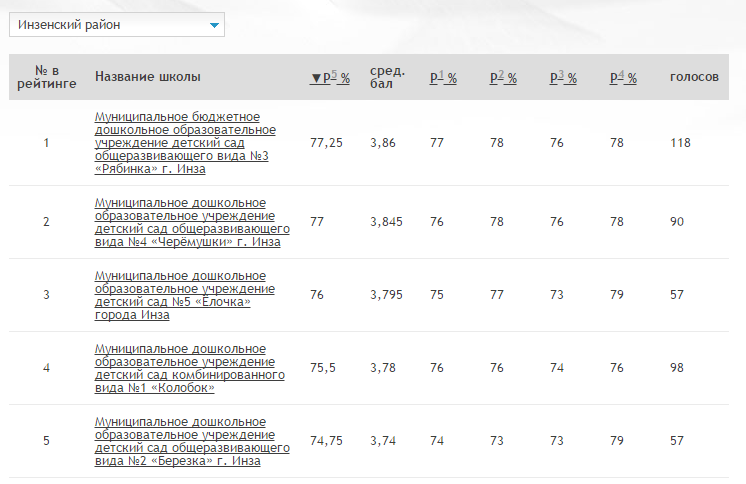Select the average score 3,86

[383, 143]
